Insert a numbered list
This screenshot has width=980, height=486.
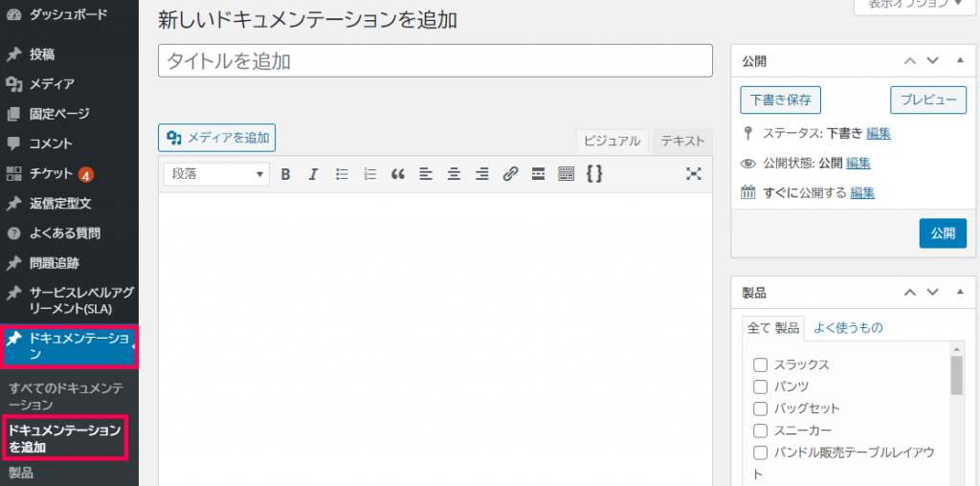coord(370,174)
